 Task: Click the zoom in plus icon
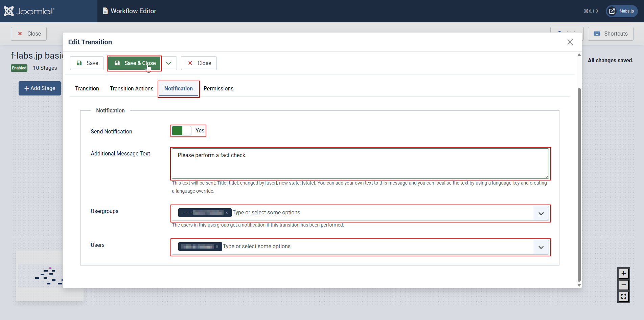pos(623,273)
